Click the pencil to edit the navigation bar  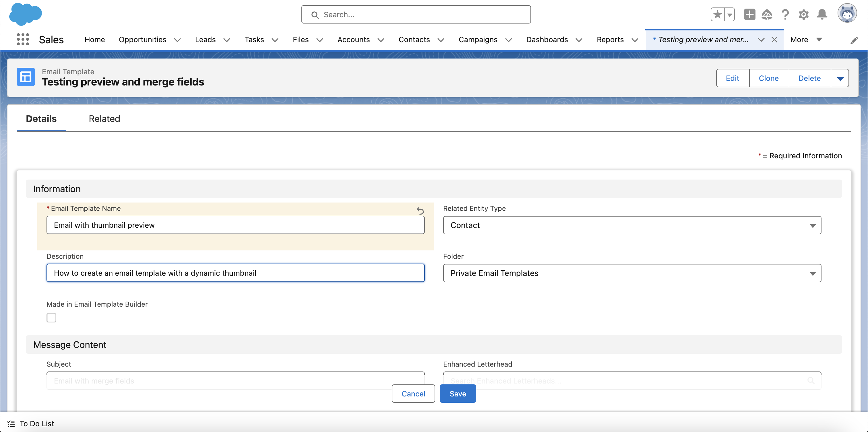point(854,40)
